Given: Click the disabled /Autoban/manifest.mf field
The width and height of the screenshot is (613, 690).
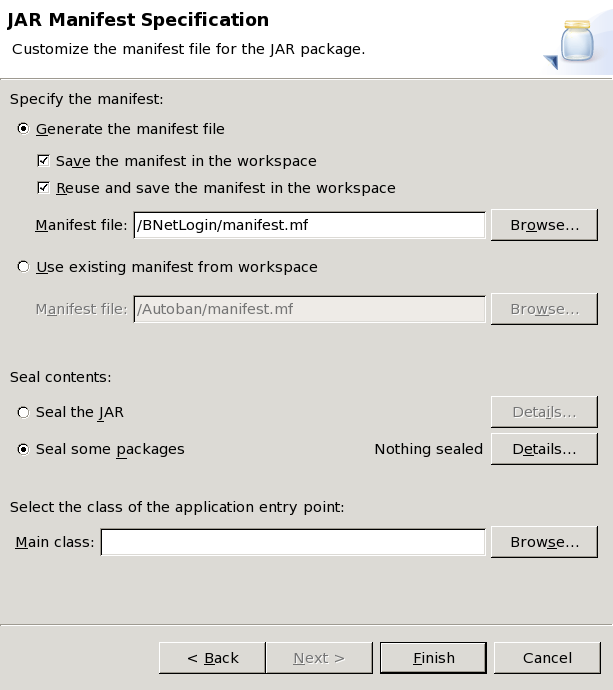Looking at the screenshot, I should pos(309,309).
